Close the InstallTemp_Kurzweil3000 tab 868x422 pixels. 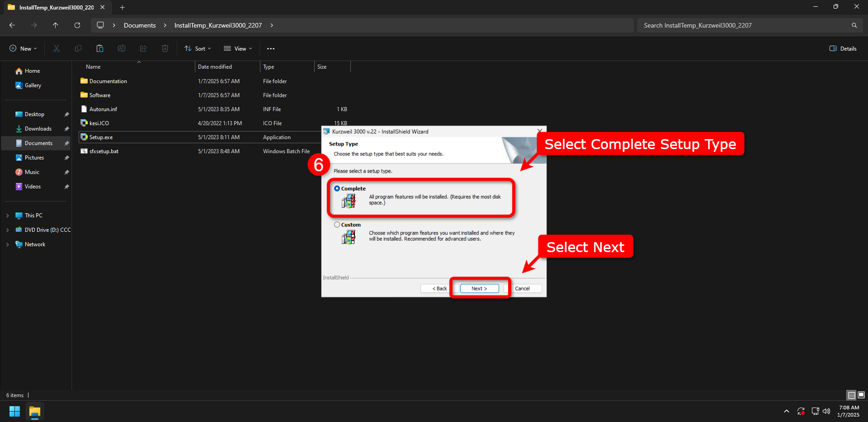(103, 7)
